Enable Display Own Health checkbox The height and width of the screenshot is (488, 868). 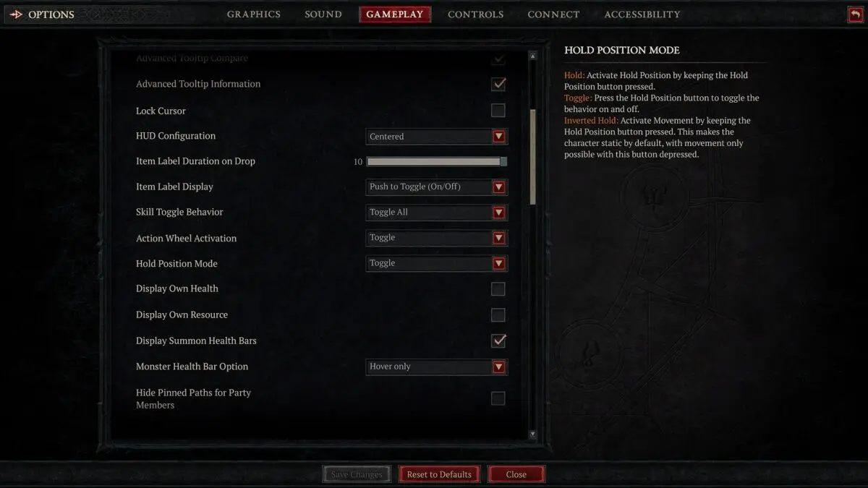pyautogui.click(x=498, y=289)
